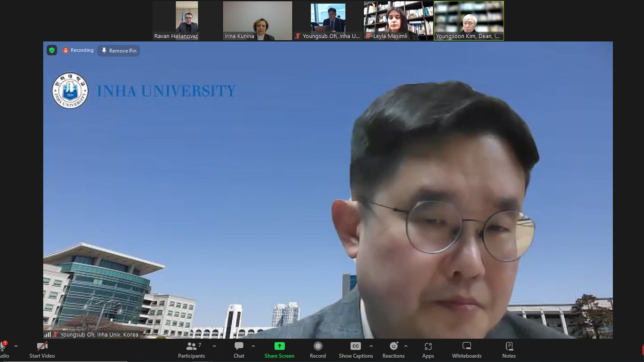Click the Remove Pin button
This screenshot has height=362, width=644.
point(119,51)
